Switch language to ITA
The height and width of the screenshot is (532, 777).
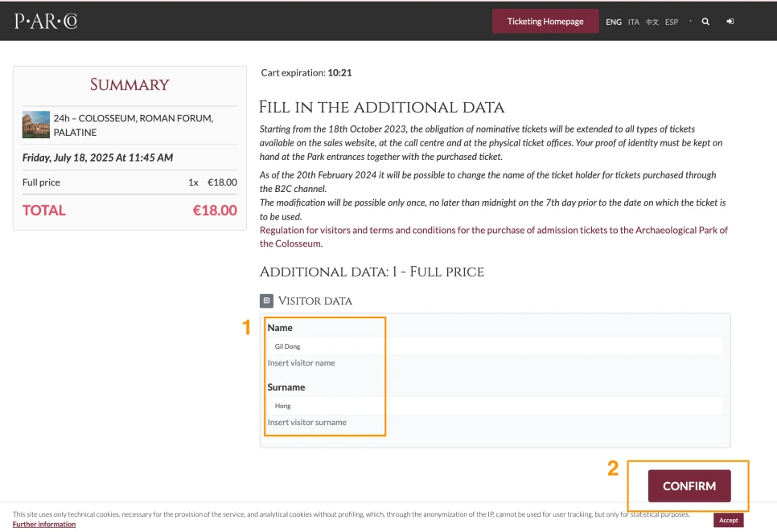(x=634, y=23)
